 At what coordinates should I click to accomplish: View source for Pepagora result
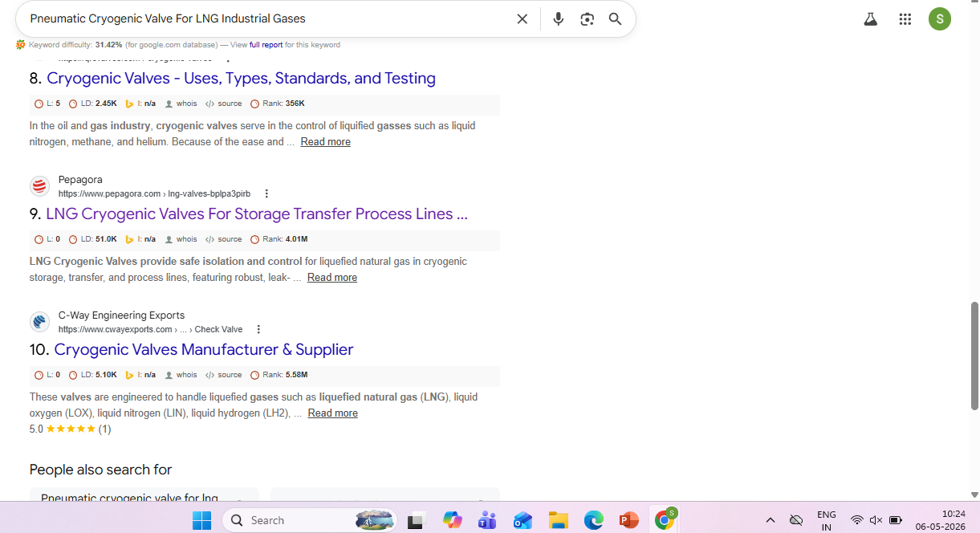tap(223, 239)
